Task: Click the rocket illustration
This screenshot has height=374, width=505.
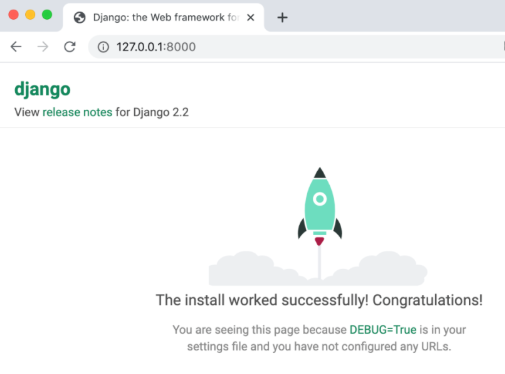Action: point(319,227)
